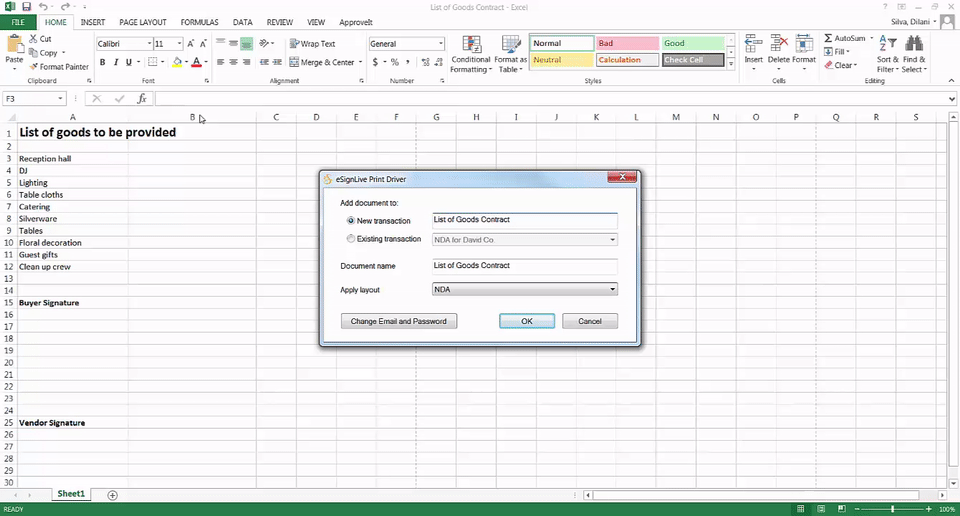Open the Font size dropdown
Image resolution: width=960 pixels, height=516 pixels.
point(179,43)
